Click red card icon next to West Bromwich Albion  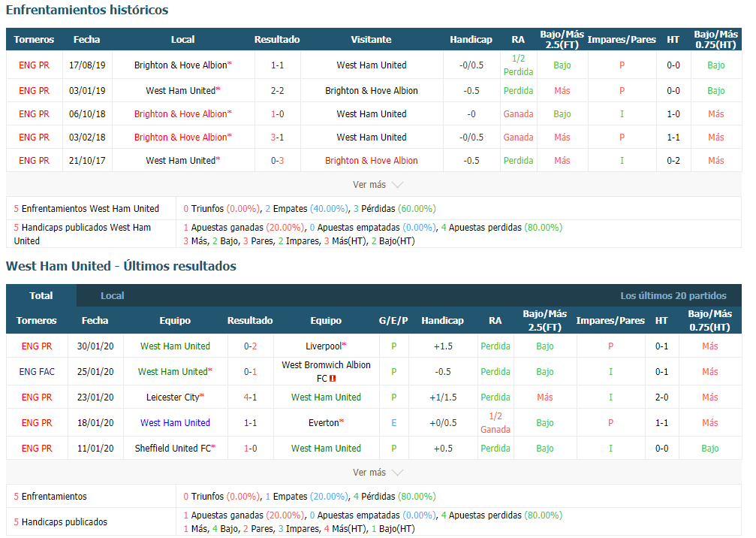coord(333,379)
